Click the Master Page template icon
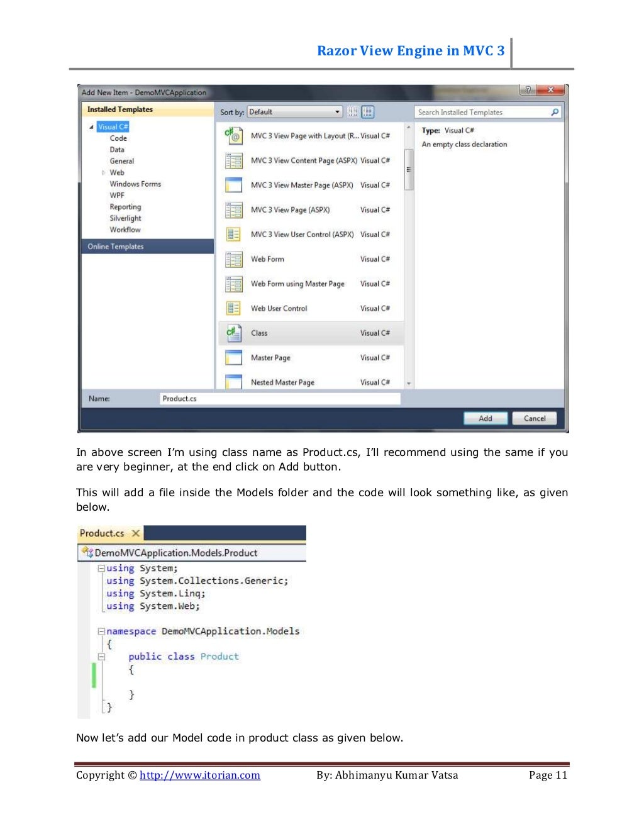This screenshot has width=644, height=834. 233,357
